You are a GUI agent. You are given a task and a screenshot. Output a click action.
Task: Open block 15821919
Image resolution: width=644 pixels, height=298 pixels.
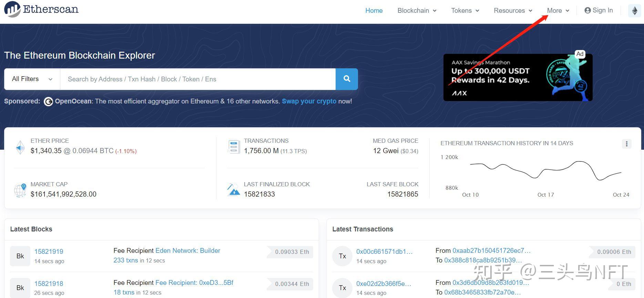(49, 252)
